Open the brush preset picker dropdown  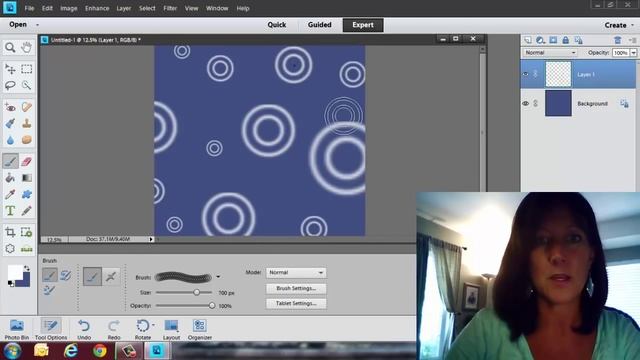pos(218,277)
